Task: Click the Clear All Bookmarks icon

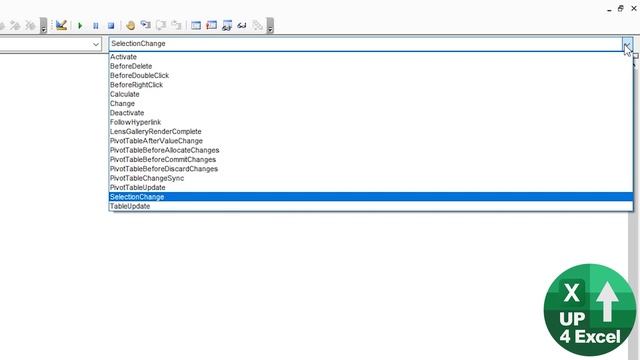Action: coord(30,26)
